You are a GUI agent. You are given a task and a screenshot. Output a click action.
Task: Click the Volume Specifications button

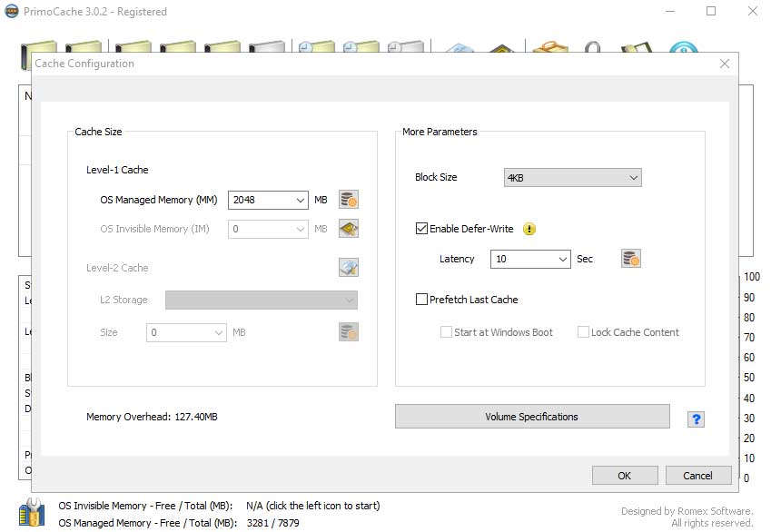(532, 417)
